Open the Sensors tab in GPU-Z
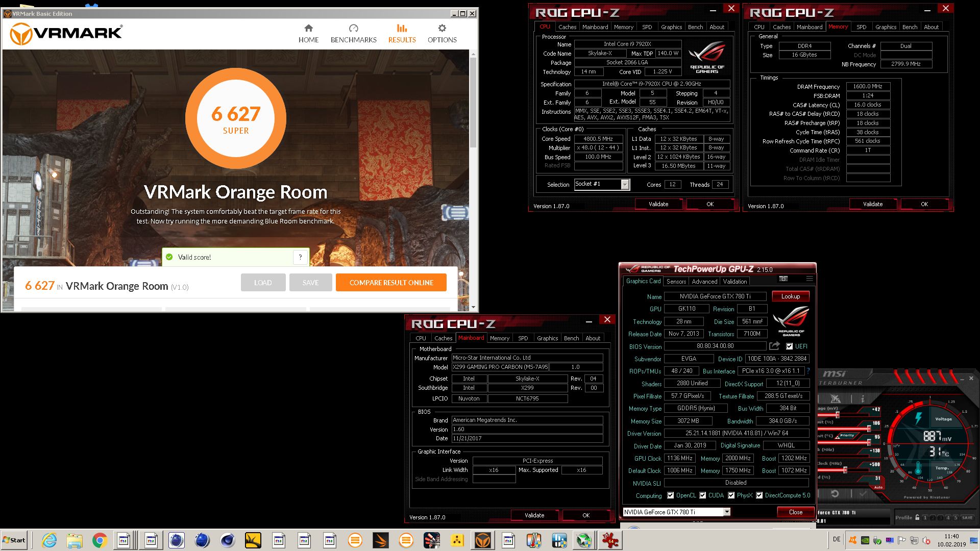Screen dimensions: 980x551 point(676,281)
